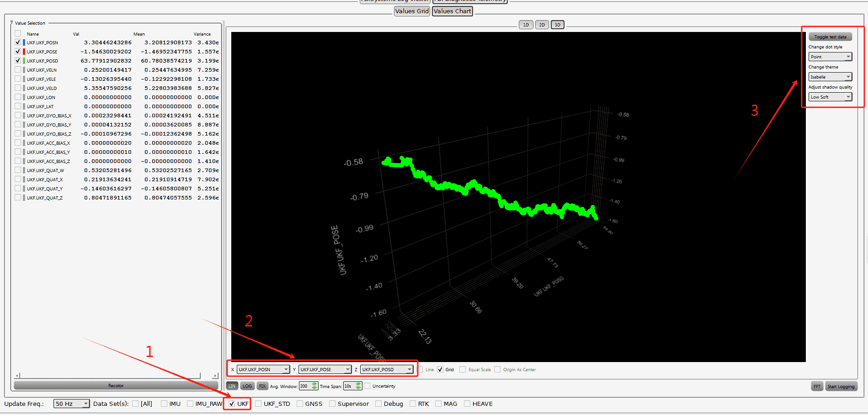Select the 1D chart view
The height and width of the screenshot is (415, 868).
pos(526,25)
